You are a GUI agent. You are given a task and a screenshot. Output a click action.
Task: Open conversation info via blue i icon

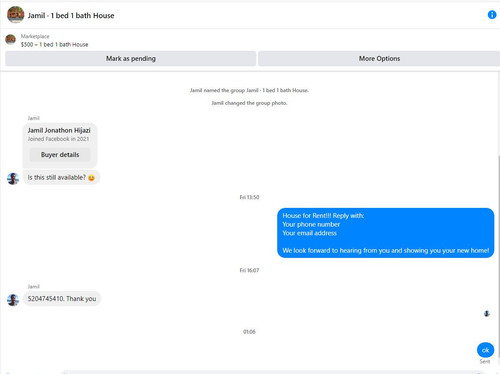[x=492, y=15]
